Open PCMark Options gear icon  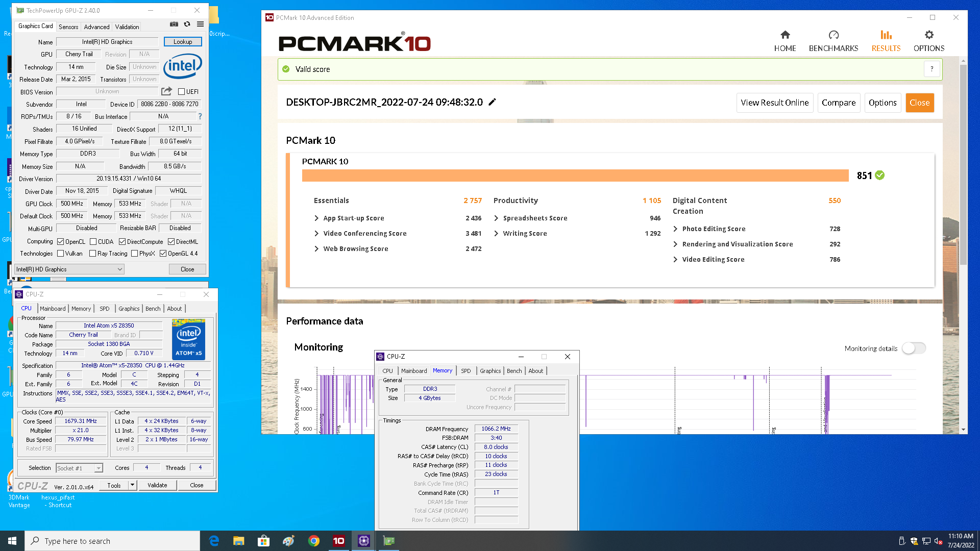pyautogui.click(x=929, y=35)
